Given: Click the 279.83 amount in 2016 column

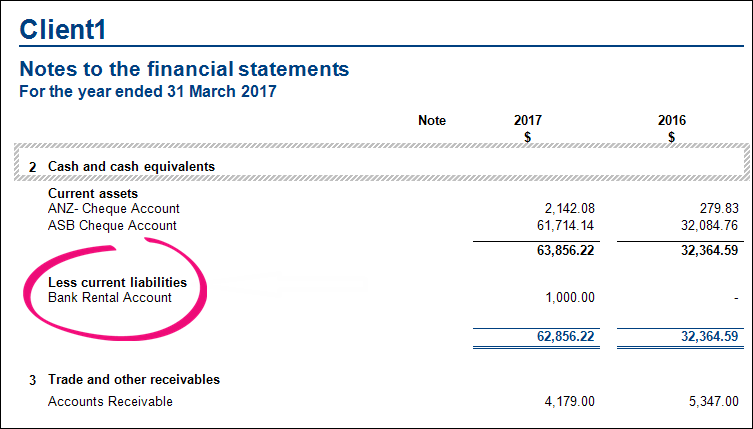Looking at the screenshot, I should click(719, 209).
